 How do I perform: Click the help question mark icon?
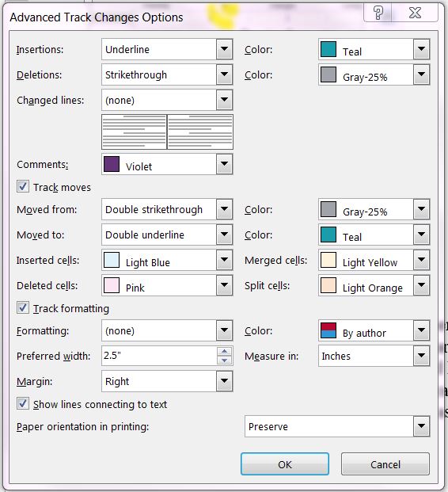coord(378,13)
